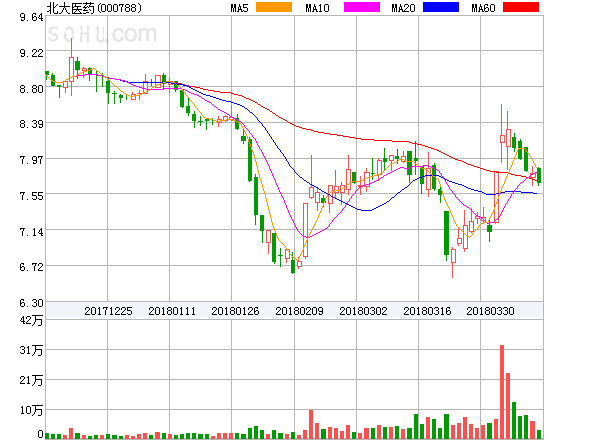Click the stock title 北大医药(000788)
This screenshot has height=440, width=600.
pyautogui.click(x=94, y=8)
